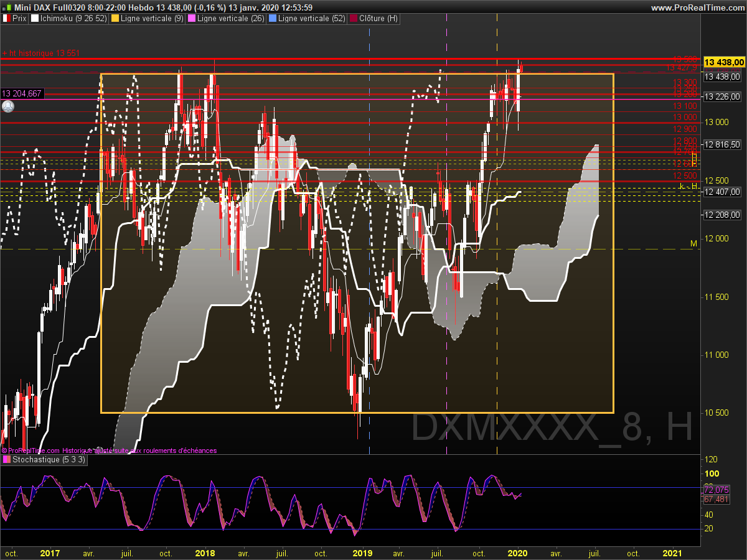
Task: Click the 67,481 stochastic value tag
Action: point(716,499)
